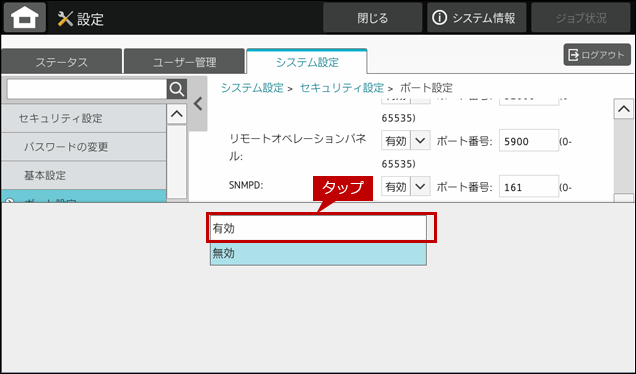Open 基本設定 in the sidebar
The height and width of the screenshot is (374, 636).
[x=84, y=175]
